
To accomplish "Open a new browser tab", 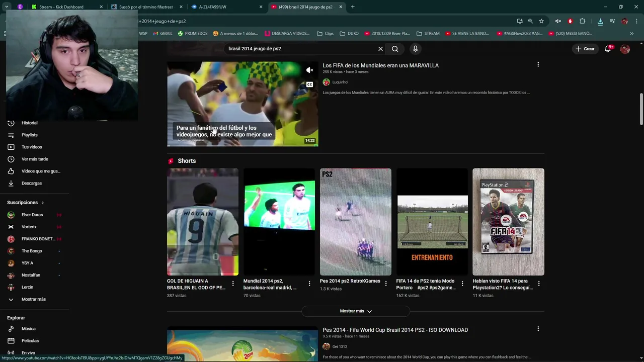I will pos(353,7).
